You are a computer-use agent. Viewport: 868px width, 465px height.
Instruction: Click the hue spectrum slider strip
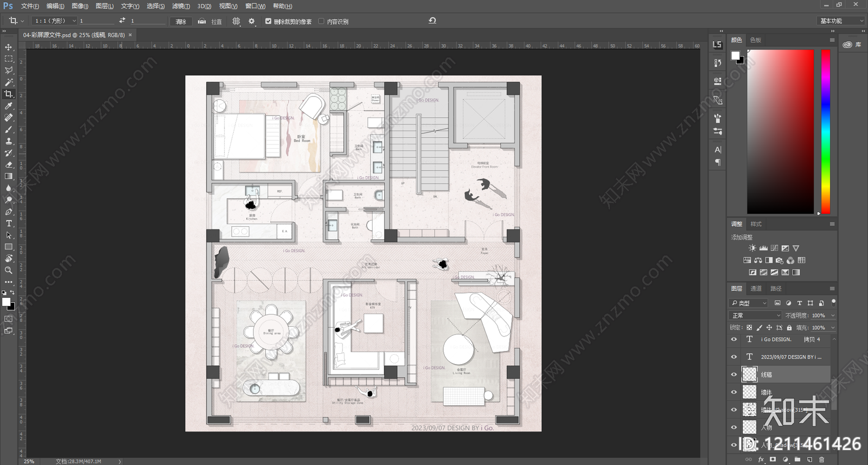(x=825, y=132)
